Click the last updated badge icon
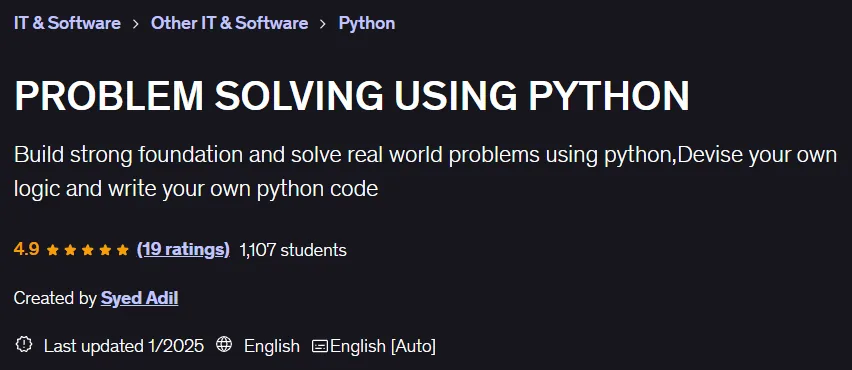 (24, 344)
